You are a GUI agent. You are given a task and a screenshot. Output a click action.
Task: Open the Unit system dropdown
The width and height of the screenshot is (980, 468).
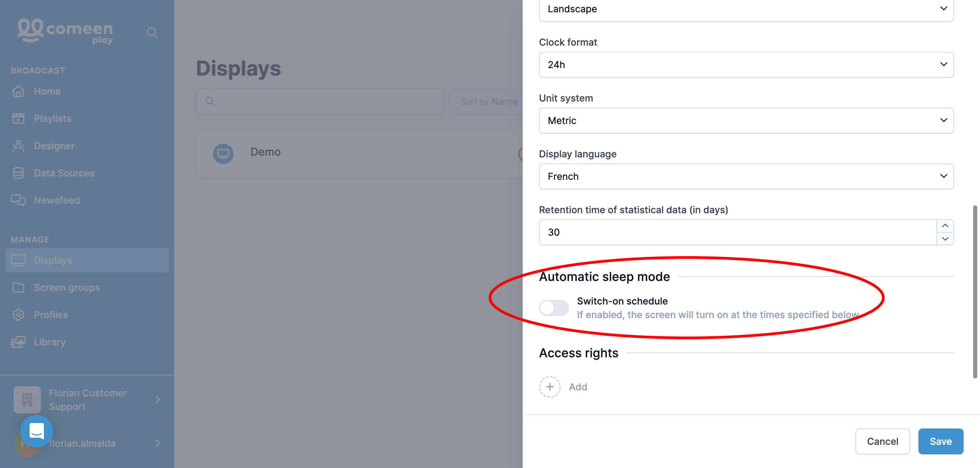(746, 120)
